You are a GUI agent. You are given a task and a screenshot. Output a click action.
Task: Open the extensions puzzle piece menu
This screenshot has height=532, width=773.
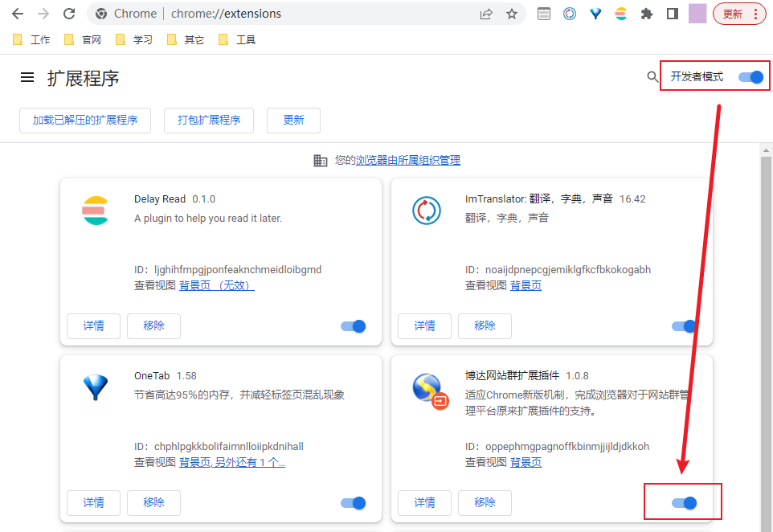tap(646, 14)
